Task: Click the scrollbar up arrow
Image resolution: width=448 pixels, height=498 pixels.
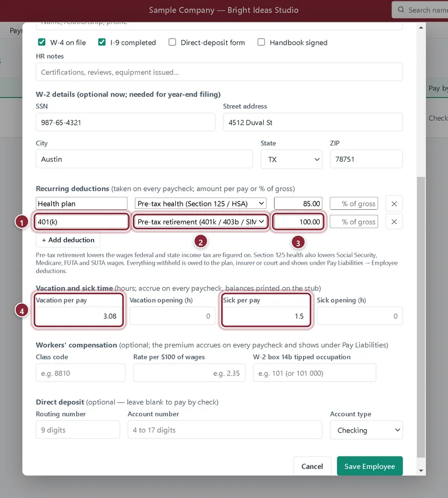Action: (x=421, y=27)
